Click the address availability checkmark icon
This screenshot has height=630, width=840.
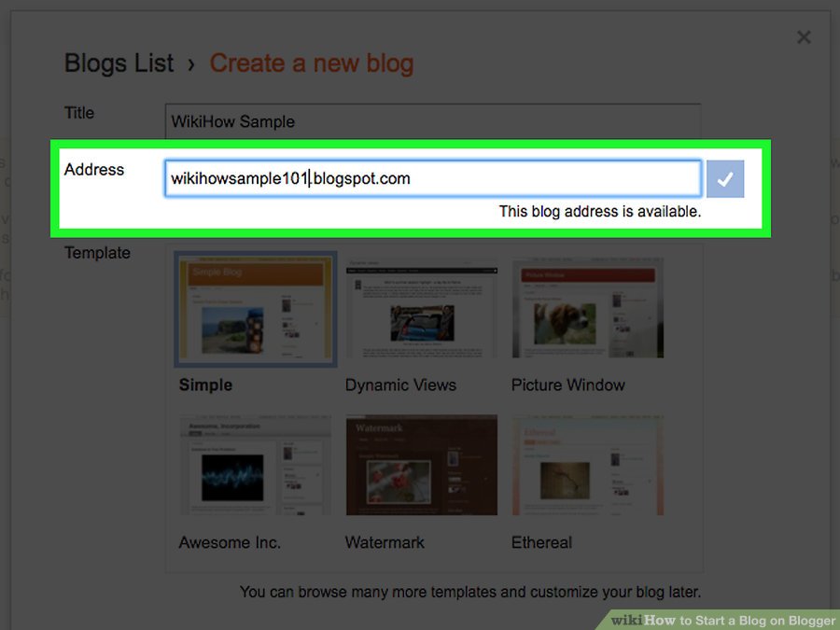coord(725,179)
